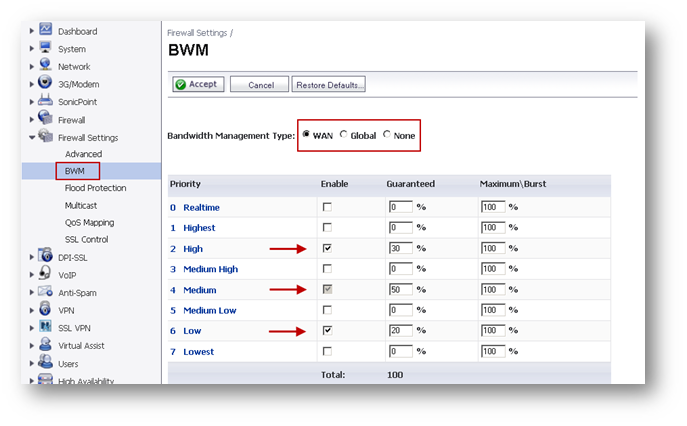
Task: Click the DPI-SSL icon
Action: (45, 255)
